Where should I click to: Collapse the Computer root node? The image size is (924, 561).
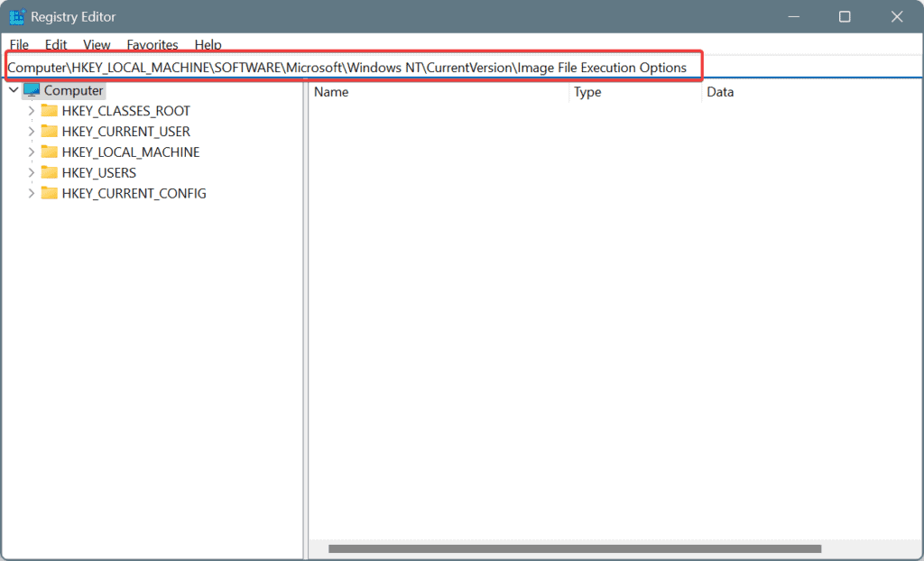click(14, 90)
